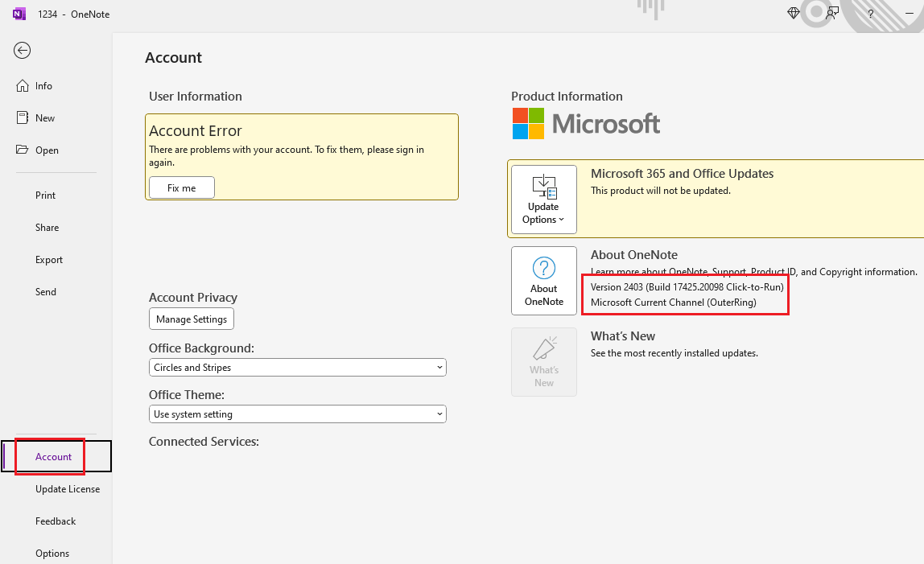
Task: Select Print in the sidebar
Action: [x=45, y=195]
